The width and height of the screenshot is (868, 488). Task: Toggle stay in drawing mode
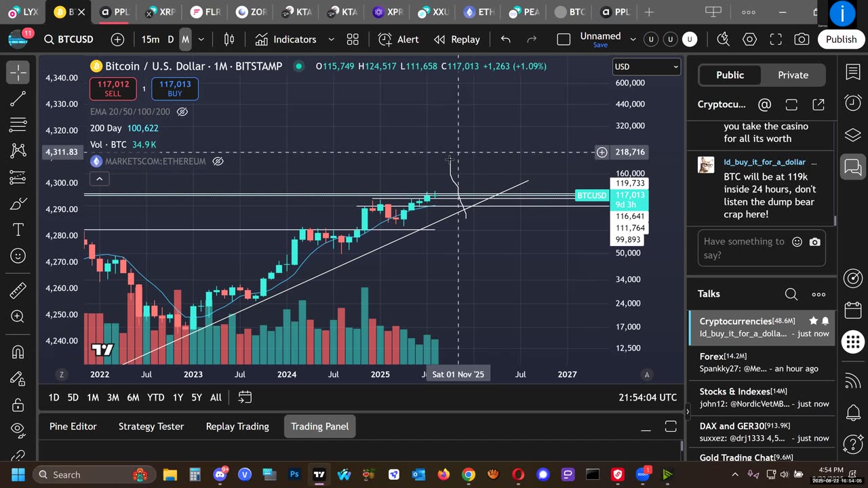point(18,378)
